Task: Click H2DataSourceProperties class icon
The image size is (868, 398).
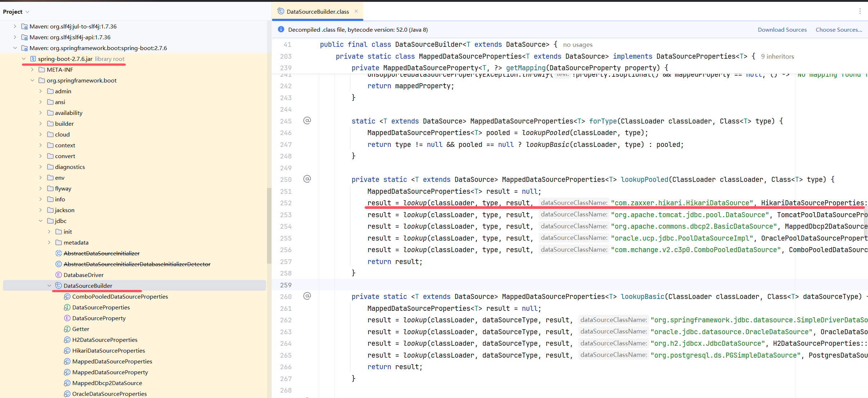Action: point(67,340)
